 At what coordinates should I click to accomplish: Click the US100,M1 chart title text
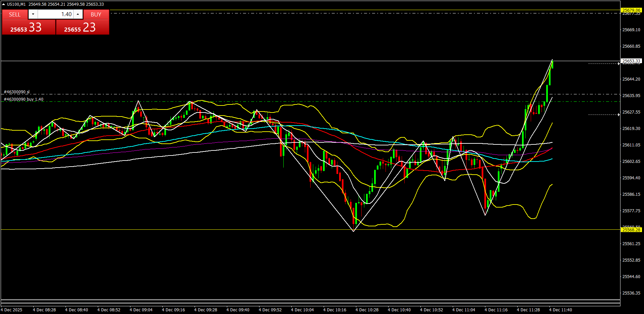pyautogui.click(x=16, y=4)
